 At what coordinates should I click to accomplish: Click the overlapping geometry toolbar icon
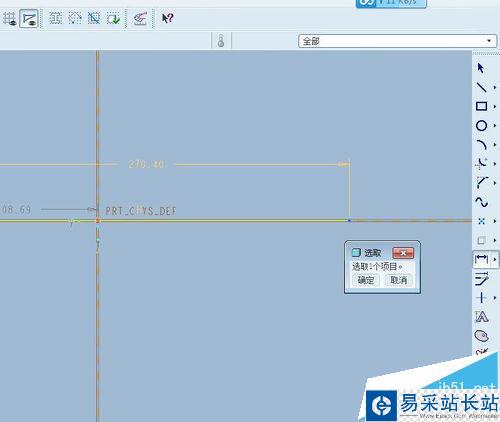pyautogui.click(x=94, y=18)
